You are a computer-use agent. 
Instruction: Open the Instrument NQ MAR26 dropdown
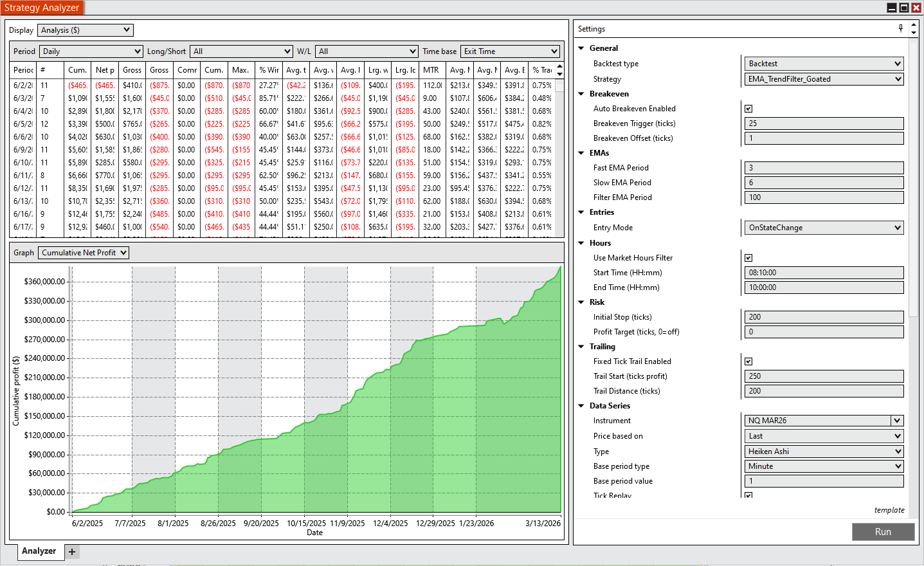tap(824, 421)
